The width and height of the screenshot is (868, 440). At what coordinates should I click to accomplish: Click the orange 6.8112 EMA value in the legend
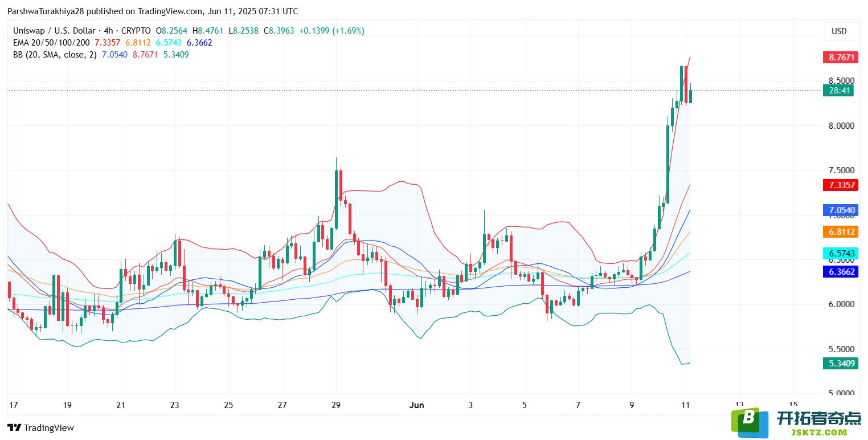click(138, 43)
